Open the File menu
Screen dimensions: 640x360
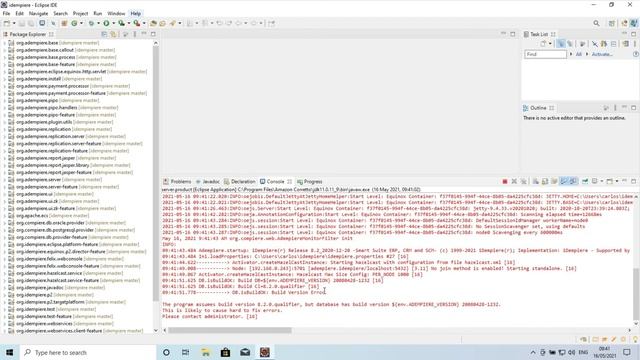pyautogui.click(x=6, y=13)
